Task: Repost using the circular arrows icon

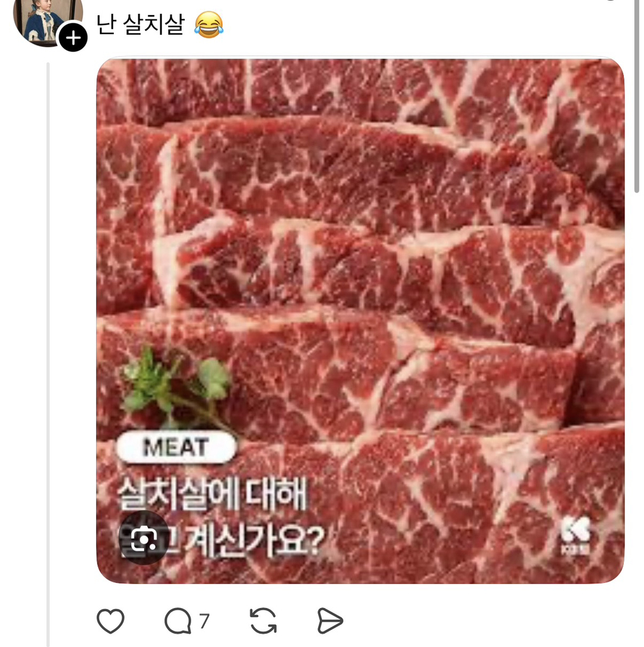Action: tap(264, 621)
